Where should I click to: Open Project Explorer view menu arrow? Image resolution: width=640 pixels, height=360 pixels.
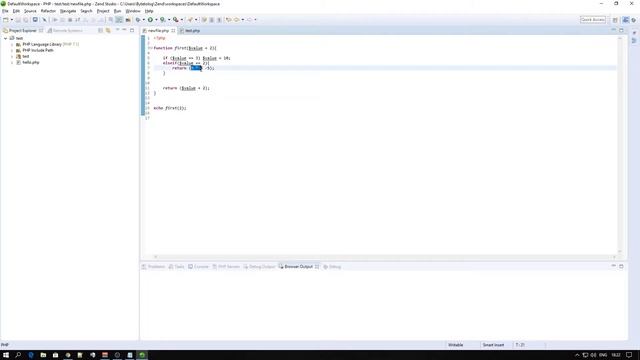click(x=118, y=30)
